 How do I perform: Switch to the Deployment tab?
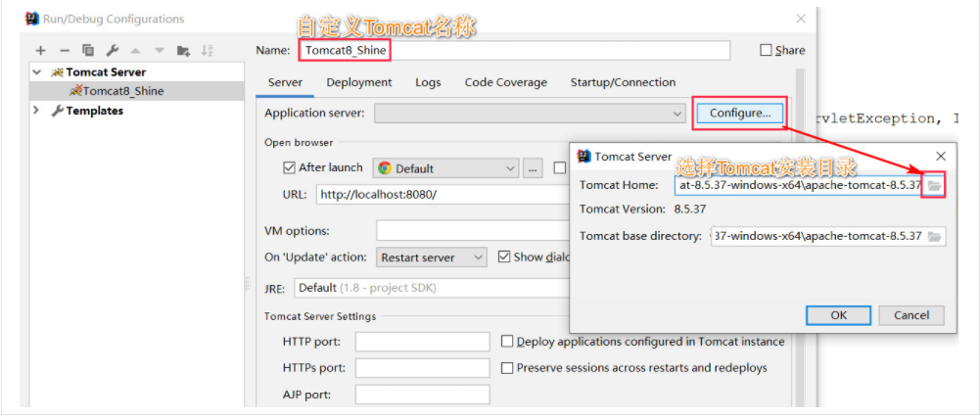click(359, 82)
